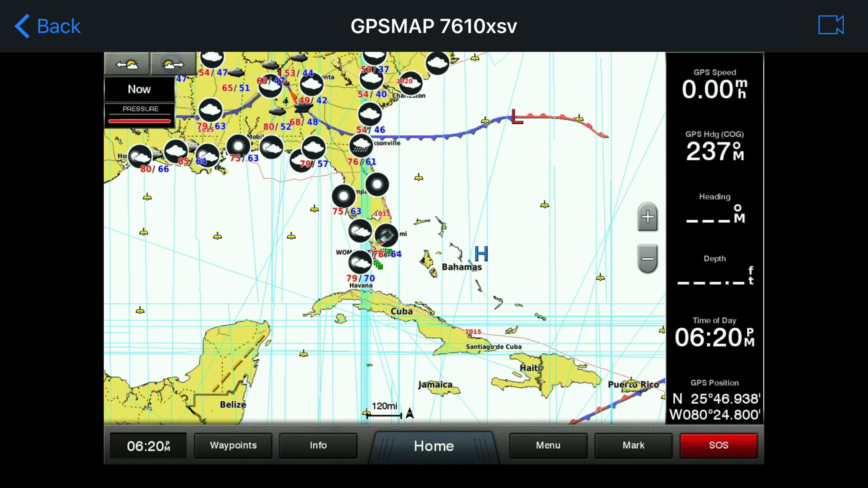Open the PRESSURE legend panel
868x488 pixels.
point(139,115)
